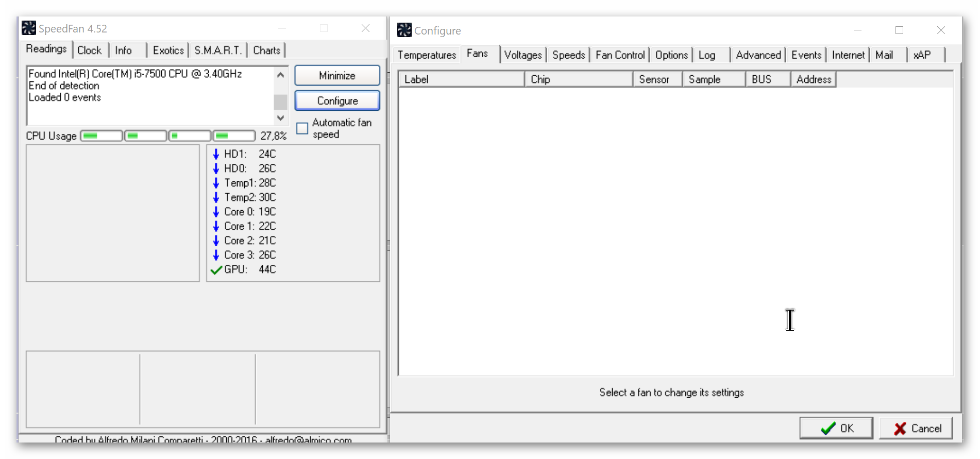Image resolution: width=980 pixels, height=459 pixels.
Task: Switch to the Voltages tab
Action: click(x=523, y=55)
